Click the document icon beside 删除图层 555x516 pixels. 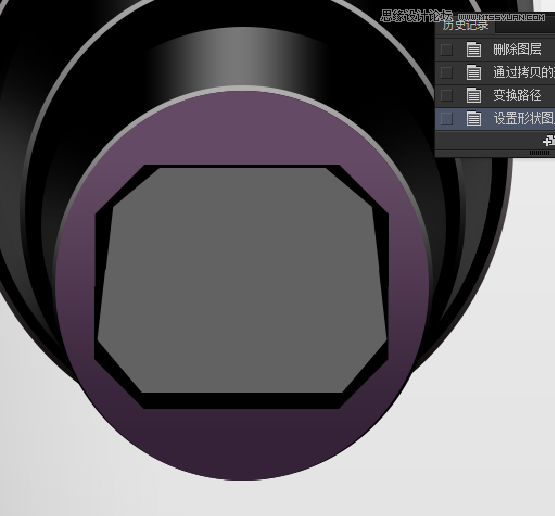coord(474,50)
